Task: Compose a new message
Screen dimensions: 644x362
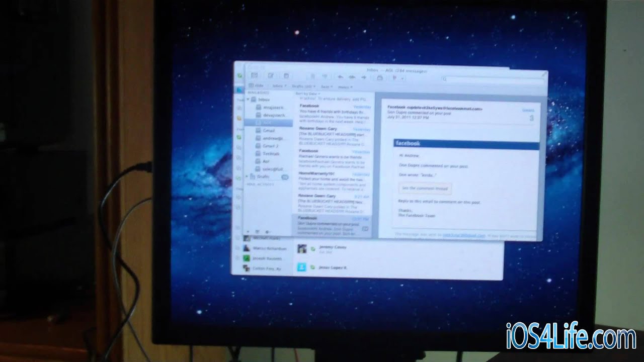Action: (271, 76)
